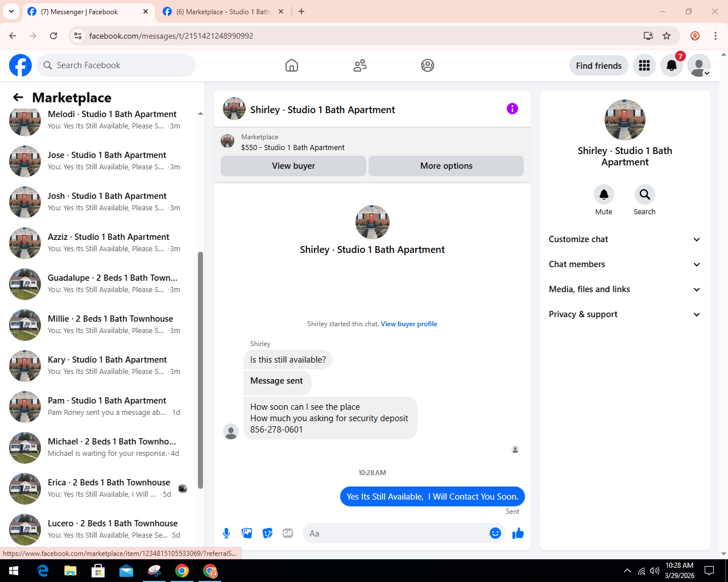Open the Windows action center notifications
This screenshot has width=728, height=582.
tap(709, 571)
